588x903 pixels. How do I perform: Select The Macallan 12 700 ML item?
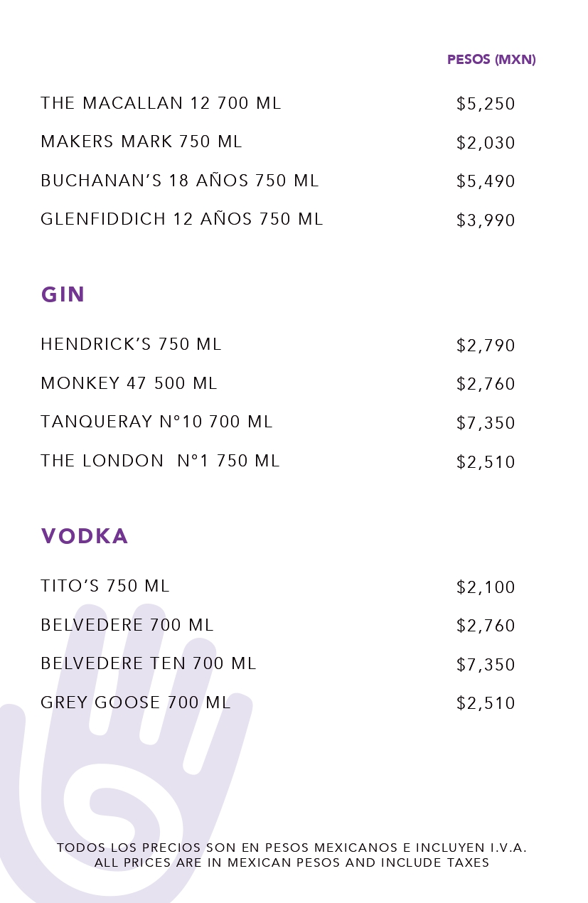click(x=161, y=103)
